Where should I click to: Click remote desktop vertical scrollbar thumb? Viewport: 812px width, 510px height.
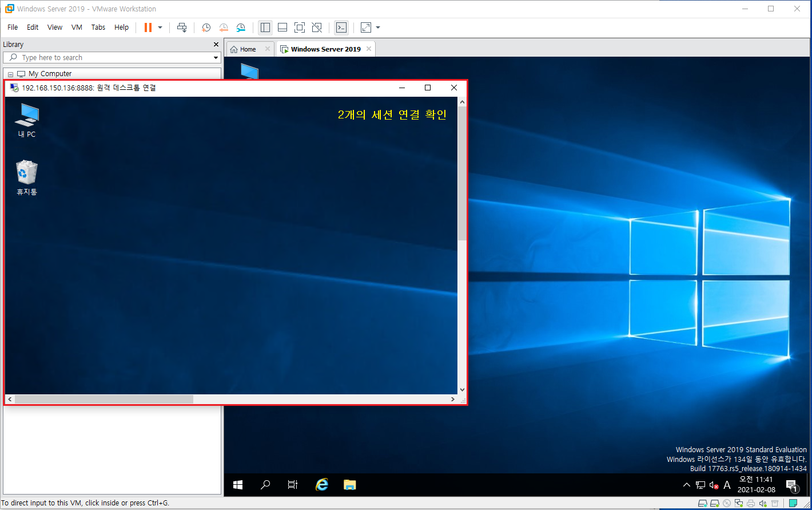pos(461,173)
